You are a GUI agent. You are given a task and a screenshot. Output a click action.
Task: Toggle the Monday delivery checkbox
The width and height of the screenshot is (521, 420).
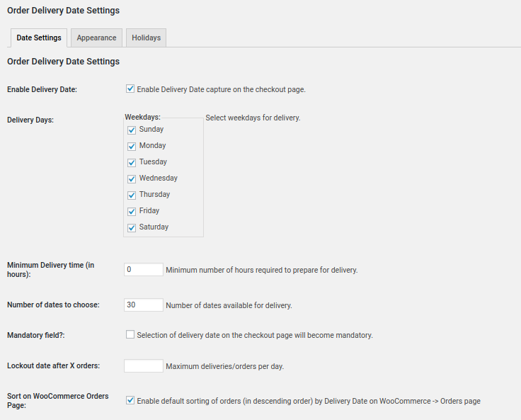[132, 147]
